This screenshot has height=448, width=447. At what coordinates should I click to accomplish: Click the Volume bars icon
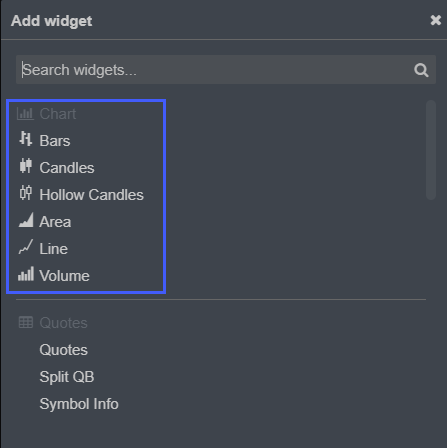[26, 274]
